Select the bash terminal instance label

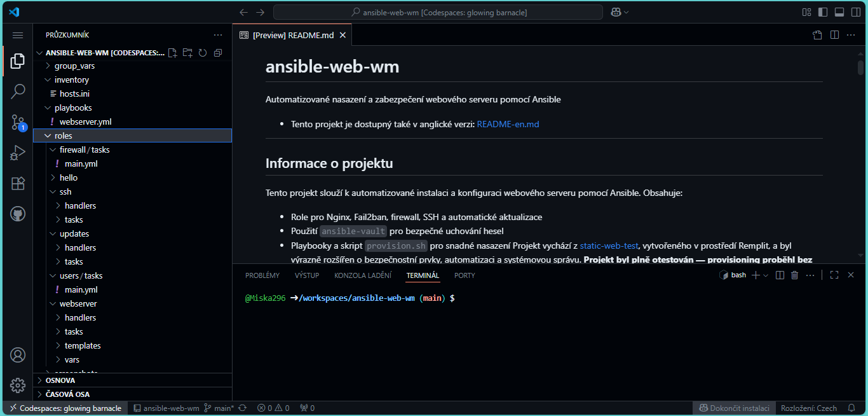733,275
